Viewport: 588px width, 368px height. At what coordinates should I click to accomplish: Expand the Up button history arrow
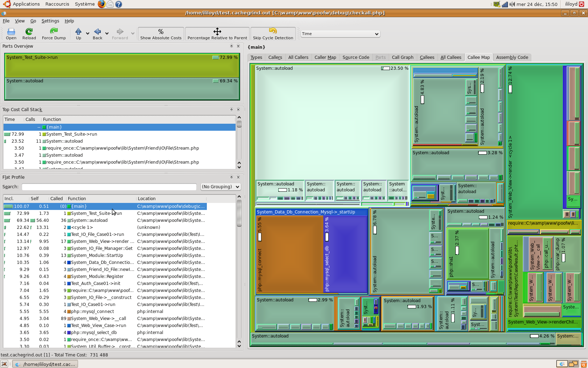tap(87, 34)
